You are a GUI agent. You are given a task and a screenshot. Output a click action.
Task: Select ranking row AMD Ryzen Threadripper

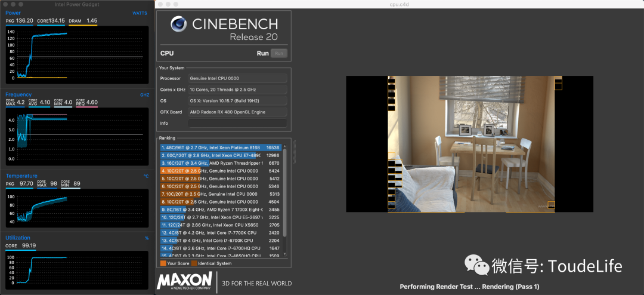[221, 163]
